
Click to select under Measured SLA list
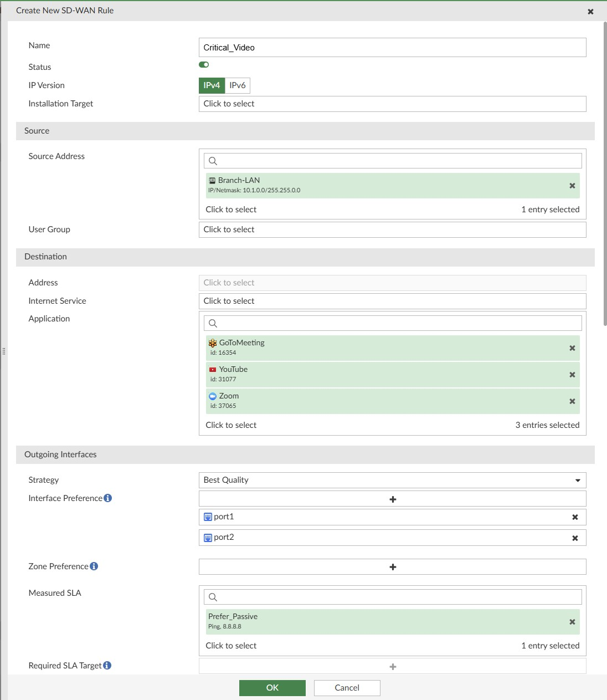point(231,646)
